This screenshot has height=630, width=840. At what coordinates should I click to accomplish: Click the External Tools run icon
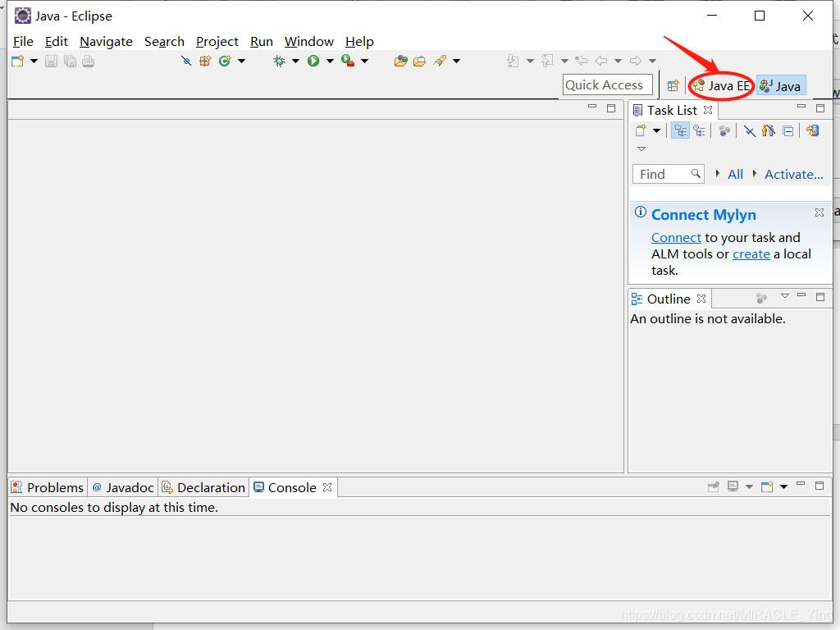tap(348, 61)
